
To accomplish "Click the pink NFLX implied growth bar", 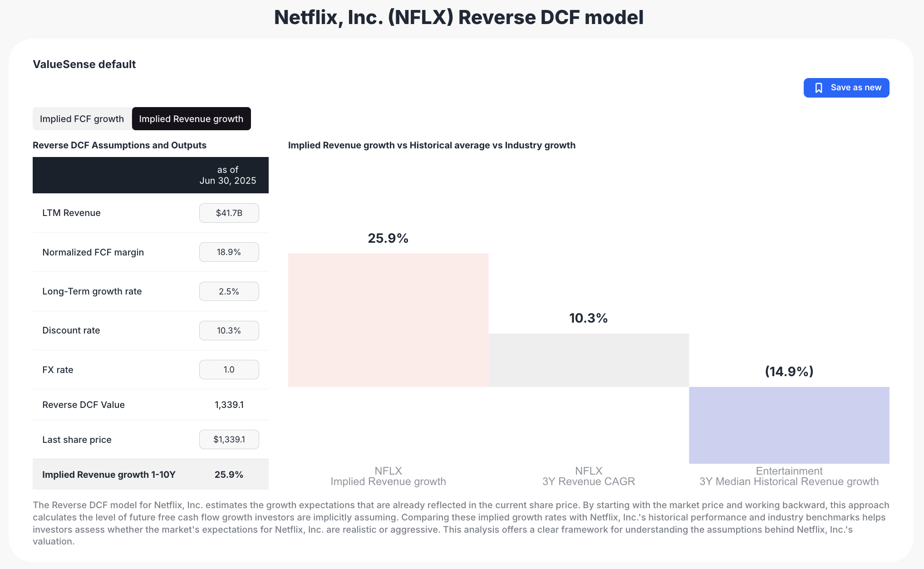I will [388, 320].
